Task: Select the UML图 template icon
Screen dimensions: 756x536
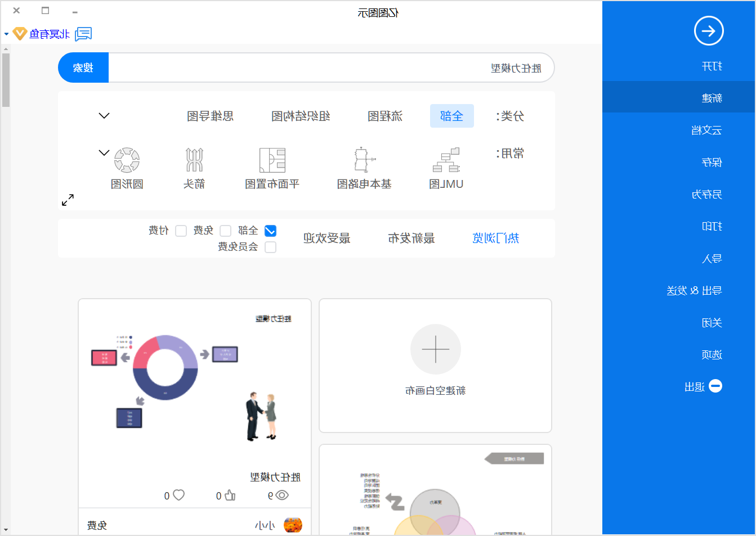Action: [x=446, y=160]
